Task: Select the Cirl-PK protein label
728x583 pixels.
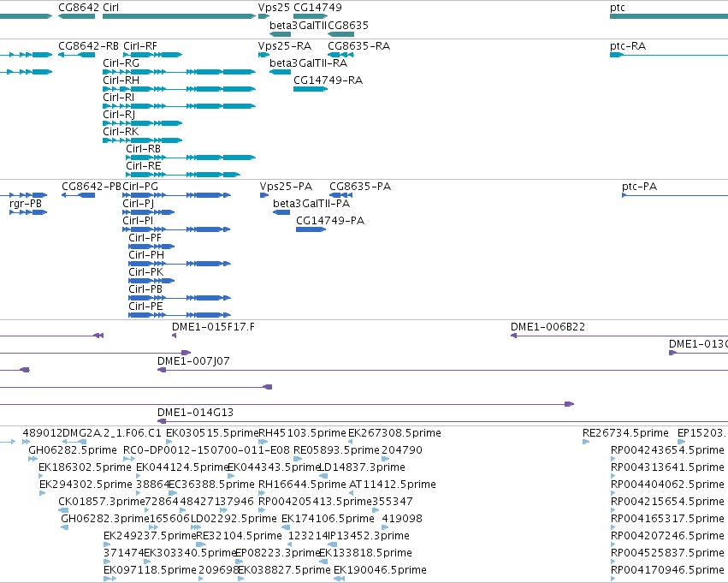Action: 146,272
